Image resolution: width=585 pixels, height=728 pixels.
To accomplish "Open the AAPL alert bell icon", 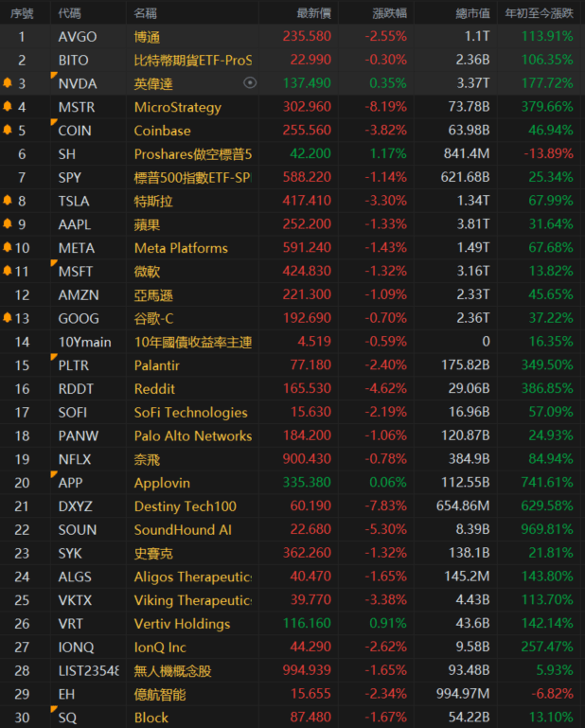I will [9, 224].
